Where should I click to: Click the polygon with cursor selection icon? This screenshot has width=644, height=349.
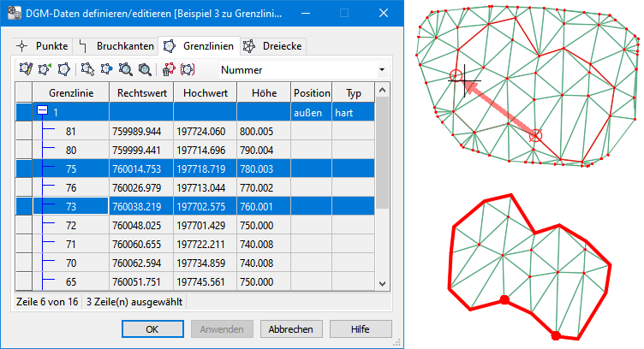(x=86, y=69)
